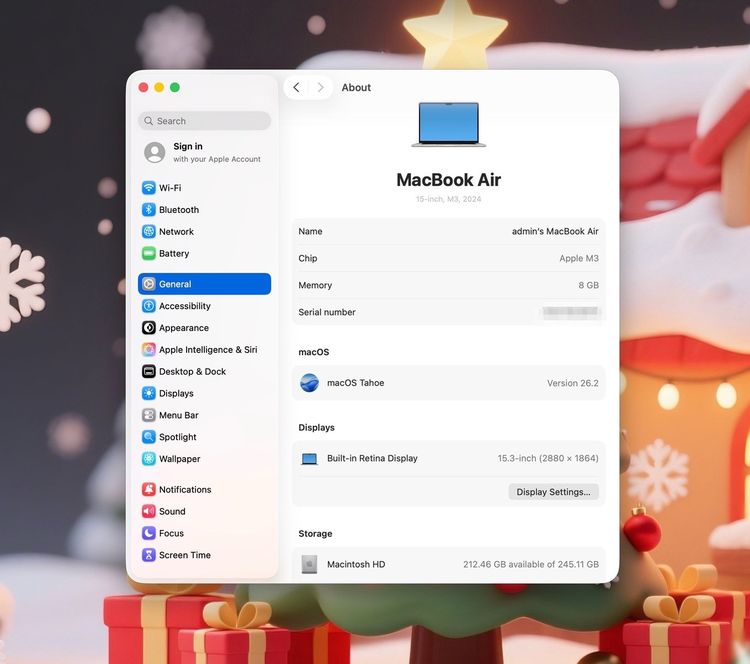The width and height of the screenshot is (750, 664).
Task: Click the "Storage" section heading
Action: pyautogui.click(x=315, y=533)
